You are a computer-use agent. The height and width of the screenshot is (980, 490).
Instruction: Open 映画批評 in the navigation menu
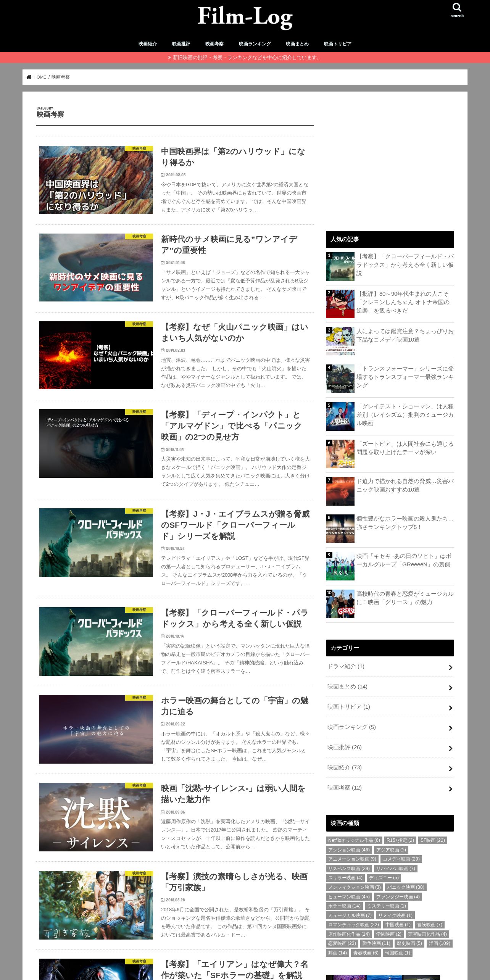[181, 44]
